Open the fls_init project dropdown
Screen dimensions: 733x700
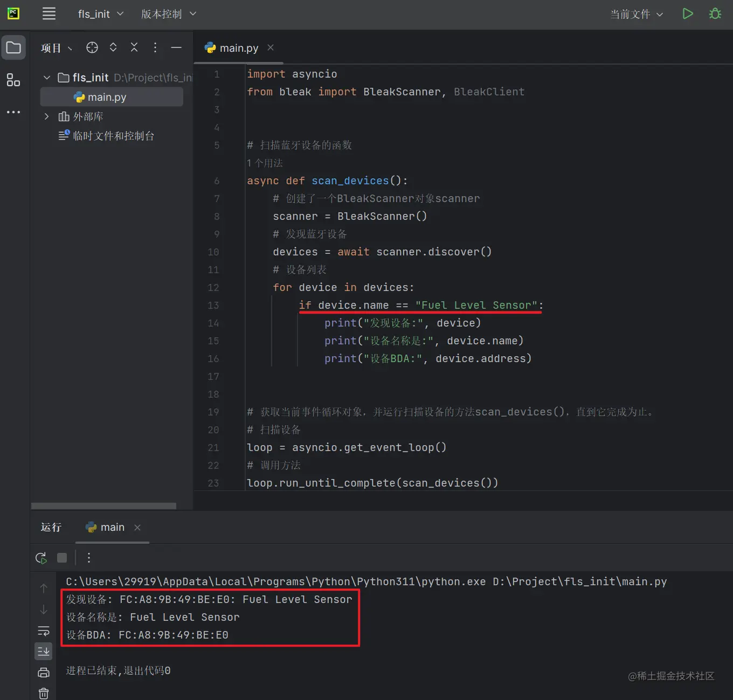101,14
